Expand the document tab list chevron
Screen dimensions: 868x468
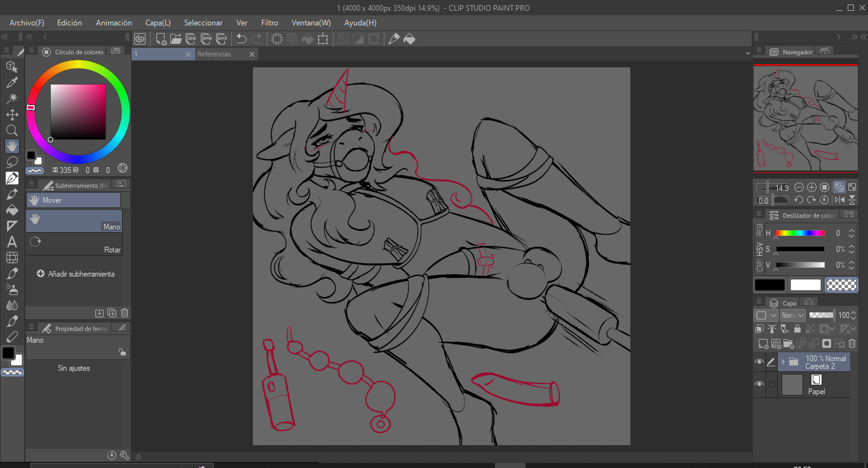tap(747, 54)
